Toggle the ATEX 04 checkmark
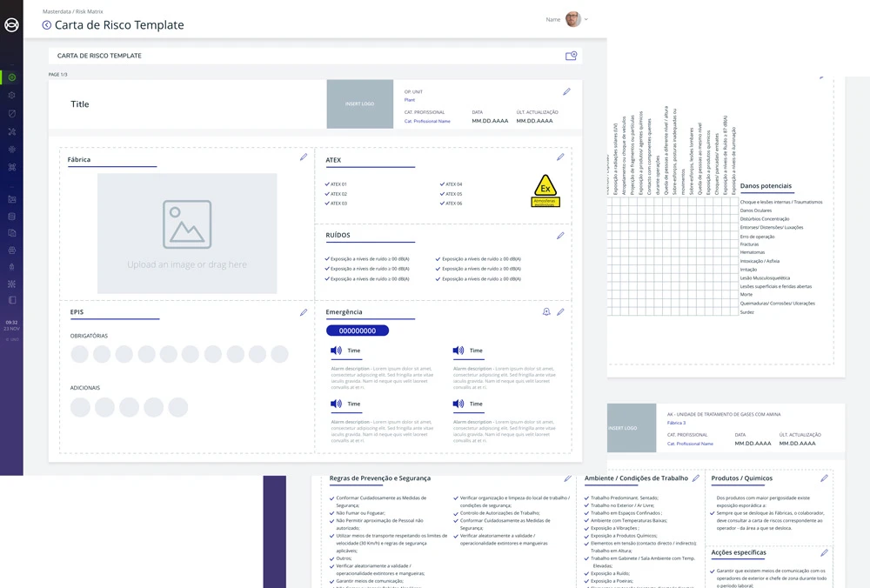 pyautogui.click(x=442, y=184)
